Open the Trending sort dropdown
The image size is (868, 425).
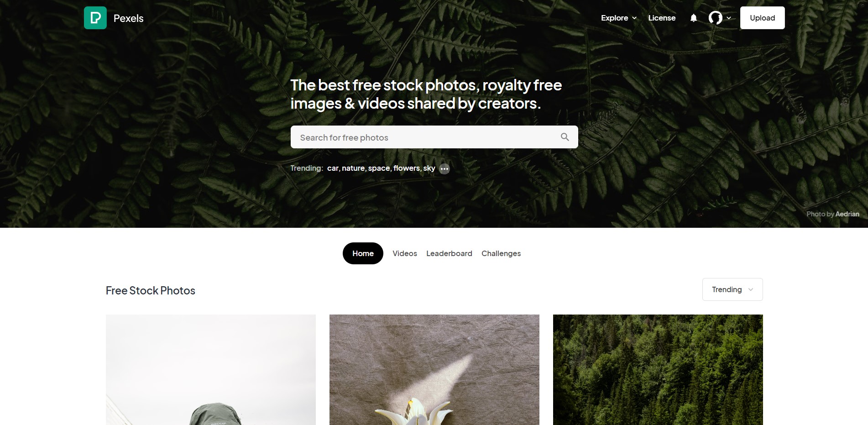click(732, 289)
